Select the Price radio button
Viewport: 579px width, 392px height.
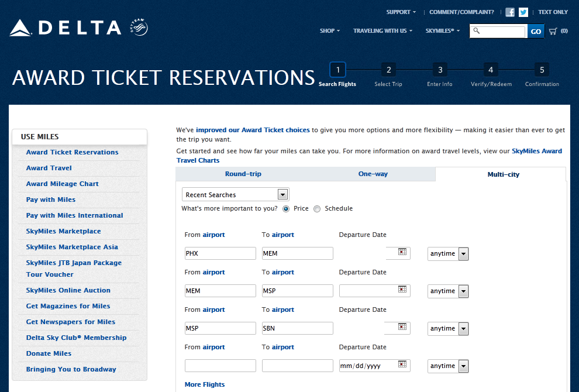click(286, 209)
